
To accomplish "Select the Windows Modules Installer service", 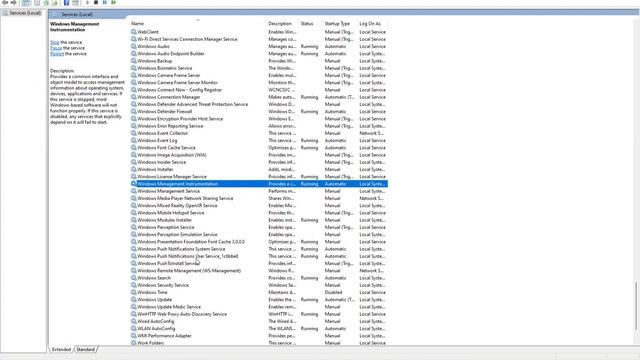I will click(259, 220).
